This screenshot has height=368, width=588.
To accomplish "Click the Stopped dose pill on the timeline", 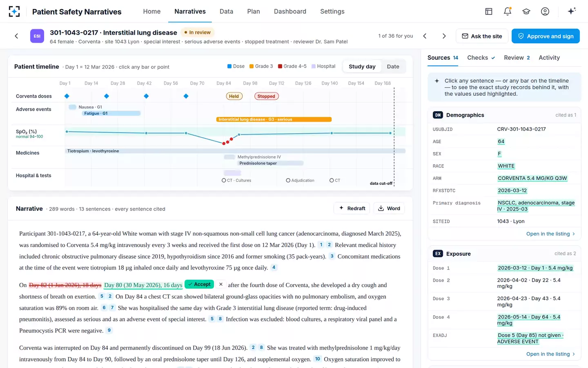I will [x=266, y=96].
